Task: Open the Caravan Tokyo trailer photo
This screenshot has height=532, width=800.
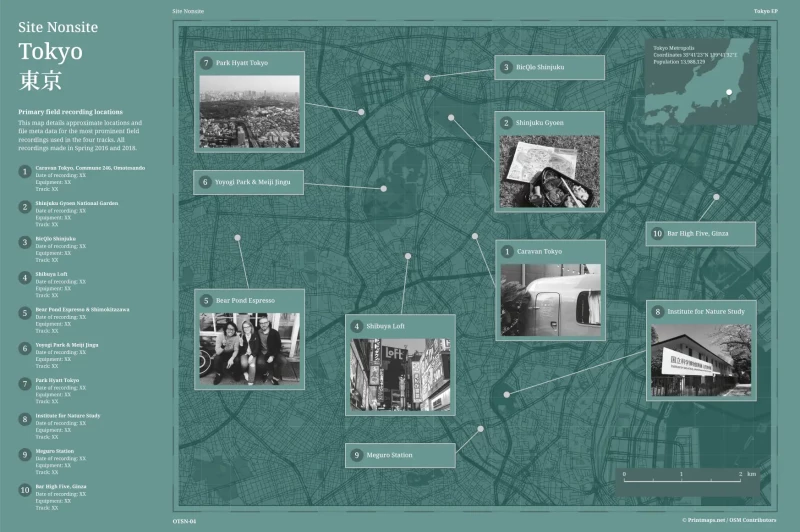Action: click(551, 299)
